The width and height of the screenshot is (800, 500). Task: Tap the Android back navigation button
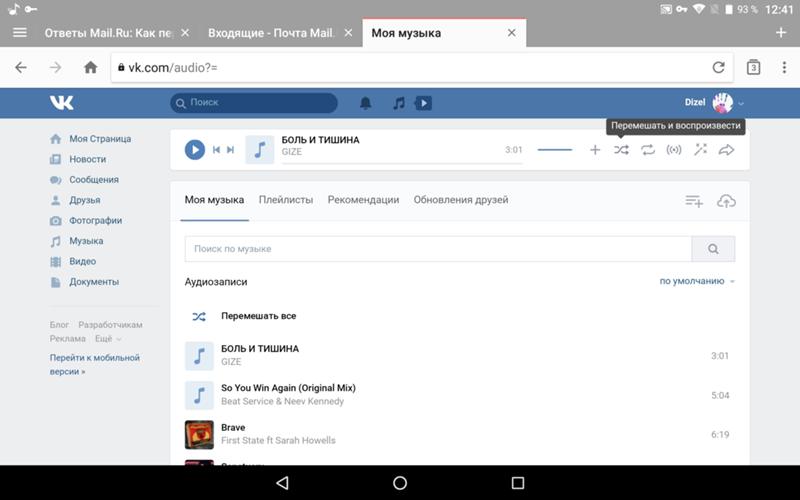pos(282,483)
